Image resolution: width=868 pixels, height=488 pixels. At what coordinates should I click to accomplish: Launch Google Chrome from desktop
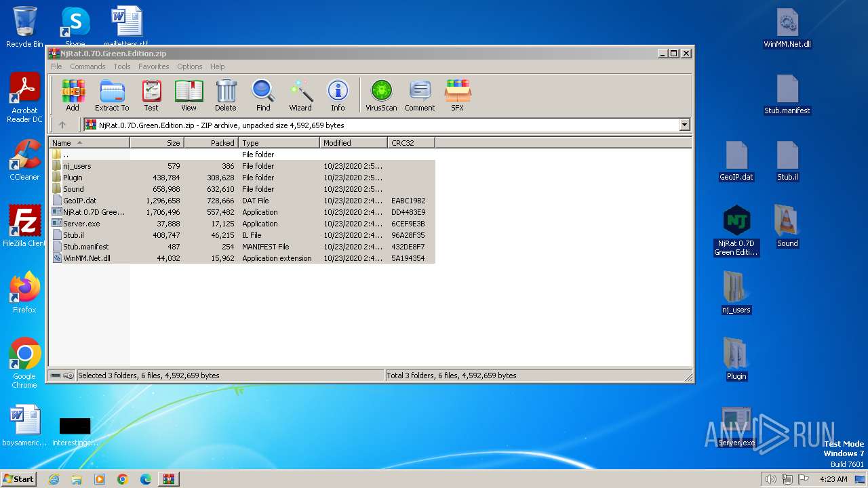pos(24,363)
